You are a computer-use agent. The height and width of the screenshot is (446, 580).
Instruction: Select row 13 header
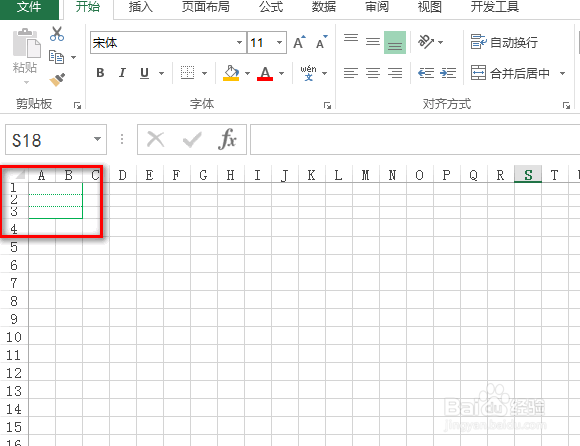(14, 391)
